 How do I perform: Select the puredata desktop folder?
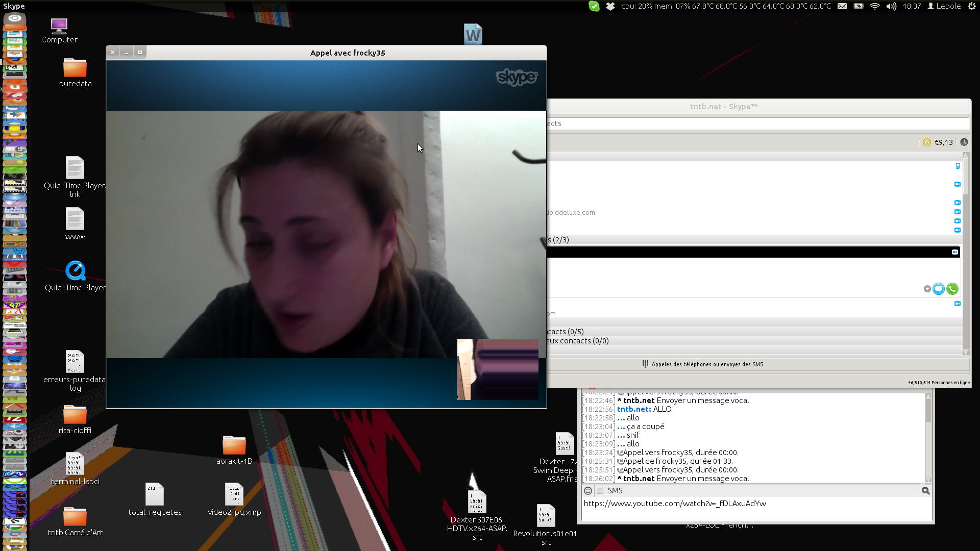(x=75, y=68)
